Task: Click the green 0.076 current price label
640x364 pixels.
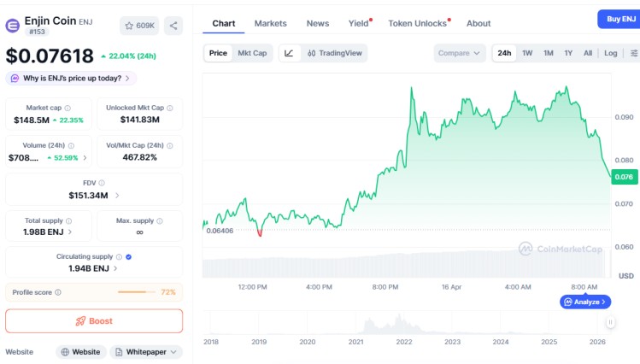Action: coord(624,177)
